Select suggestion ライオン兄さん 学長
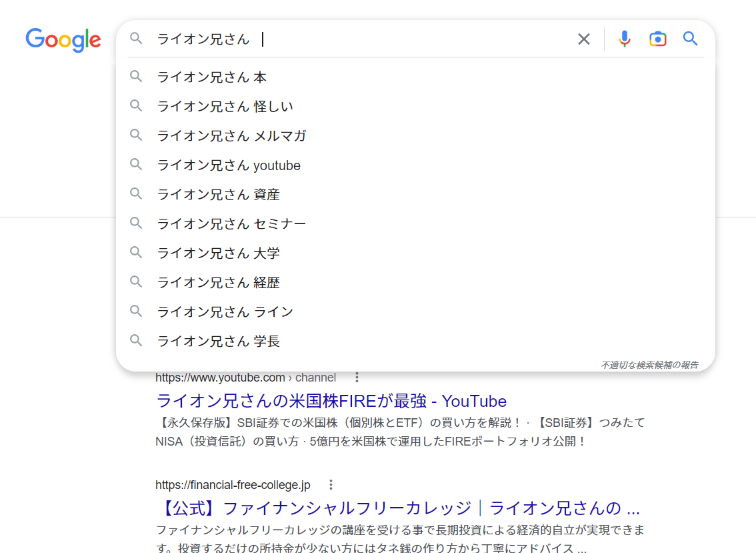Image resolution: width=756 pixels, height=553 pixels. [x=415, y=341]
